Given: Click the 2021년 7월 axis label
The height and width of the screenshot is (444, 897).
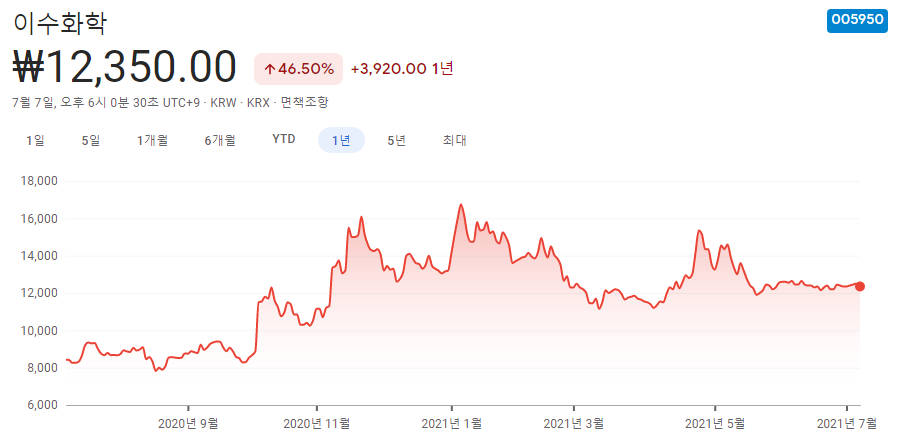Looking at the screenshot, I should [x=847, y=424].
